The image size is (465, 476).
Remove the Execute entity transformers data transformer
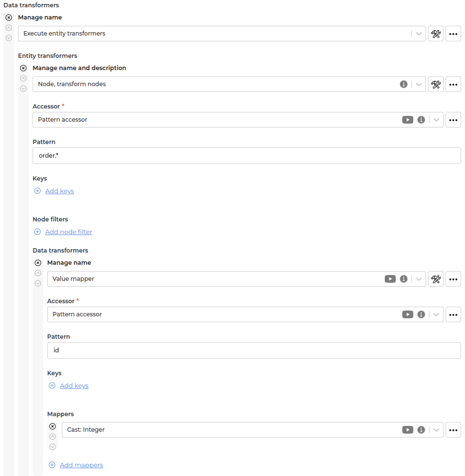coord(9,18)
